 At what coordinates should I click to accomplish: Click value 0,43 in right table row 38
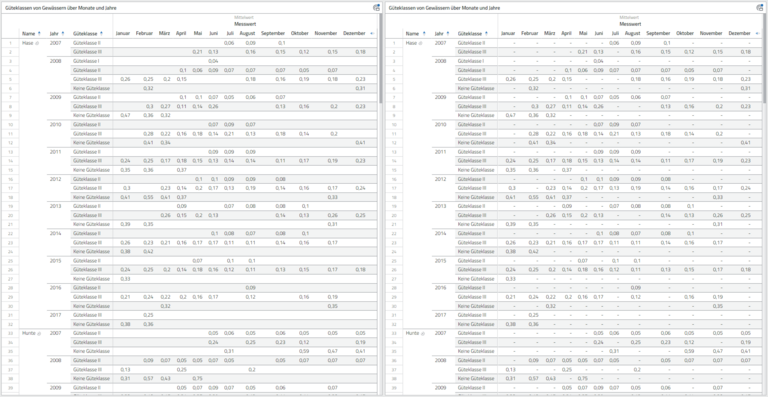coord(550,378)
